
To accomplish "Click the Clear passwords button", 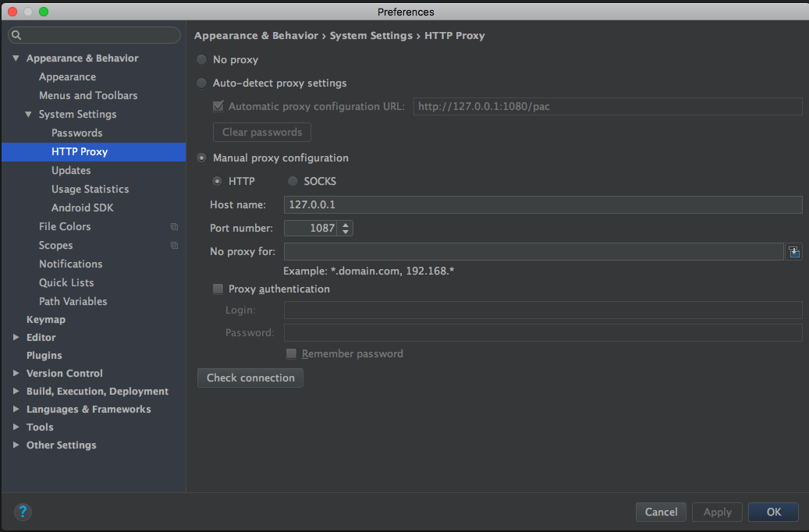I will (x=262, y=132).
